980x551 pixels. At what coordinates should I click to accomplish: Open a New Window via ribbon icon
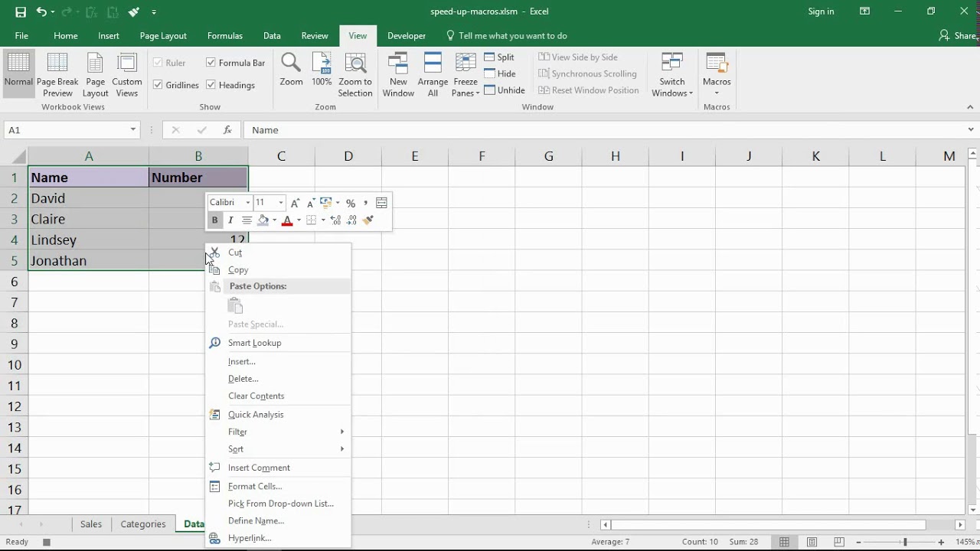[x=398, y=73]
